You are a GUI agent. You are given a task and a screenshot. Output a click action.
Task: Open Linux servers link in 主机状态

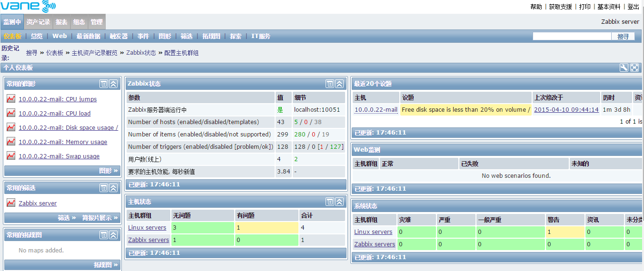tap(147, 228)
